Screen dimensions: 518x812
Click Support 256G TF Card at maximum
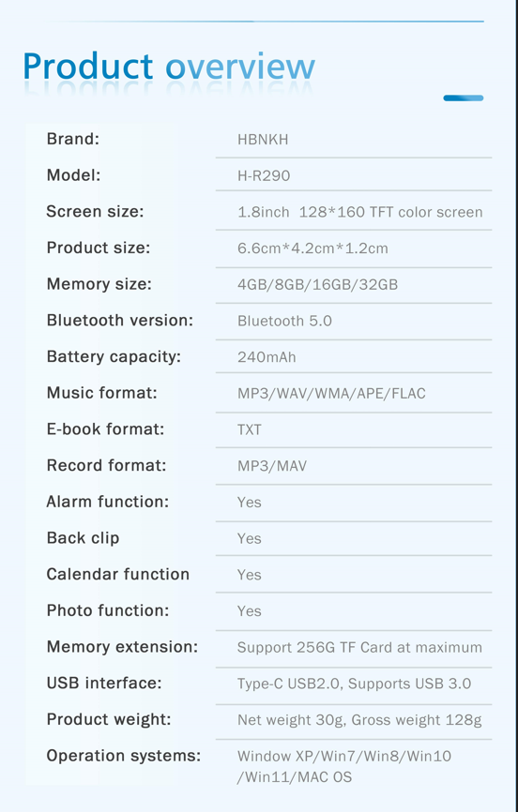point(359,647)
